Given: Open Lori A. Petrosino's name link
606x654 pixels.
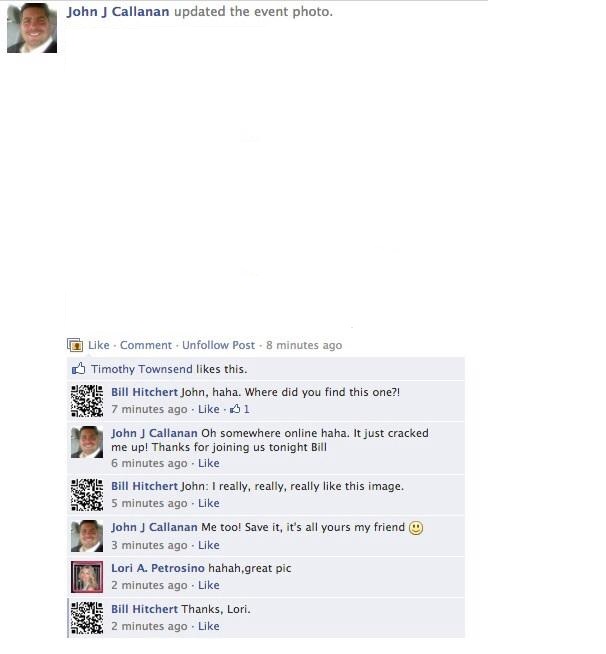Looking at the screenshot, I should tap(158, 568).
